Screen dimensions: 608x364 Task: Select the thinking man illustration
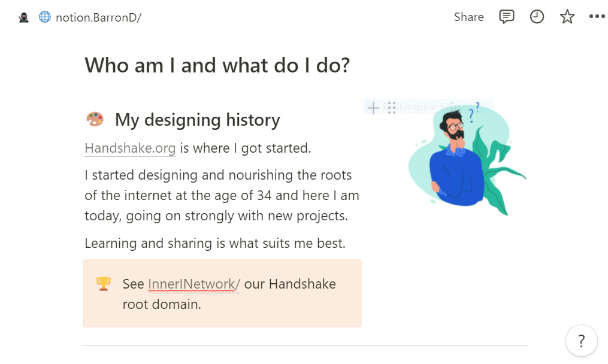pos(467,159)
